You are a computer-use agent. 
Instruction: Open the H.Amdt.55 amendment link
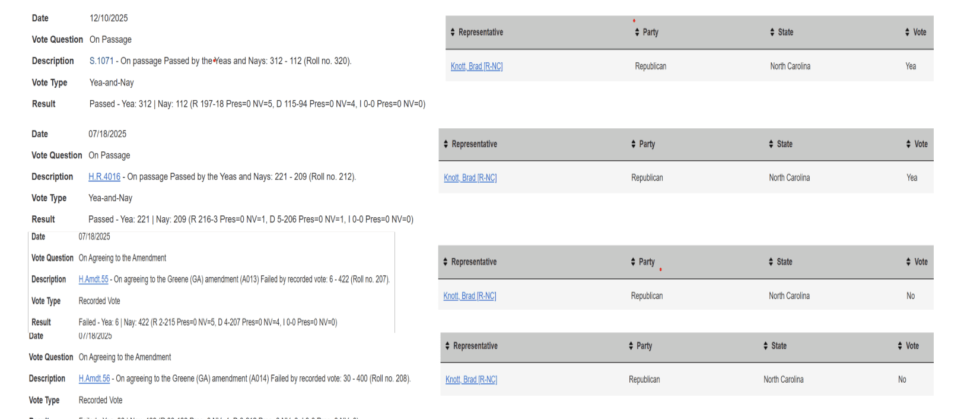click(93, 279)
